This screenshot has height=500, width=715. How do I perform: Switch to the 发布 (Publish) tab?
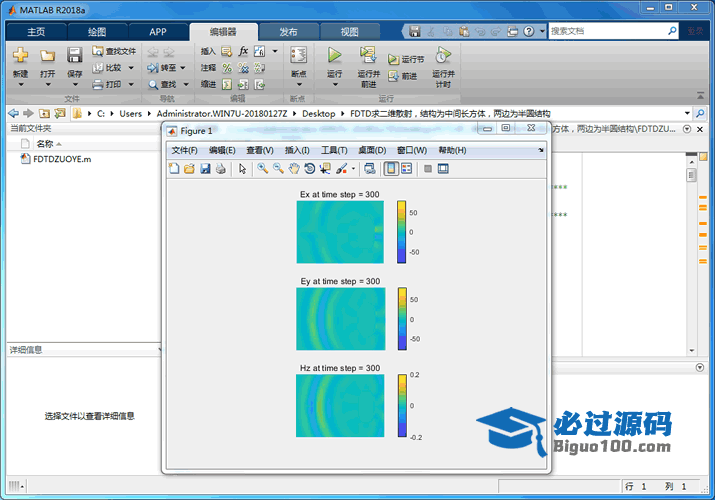pyautogui.click(x=288, y=32)
